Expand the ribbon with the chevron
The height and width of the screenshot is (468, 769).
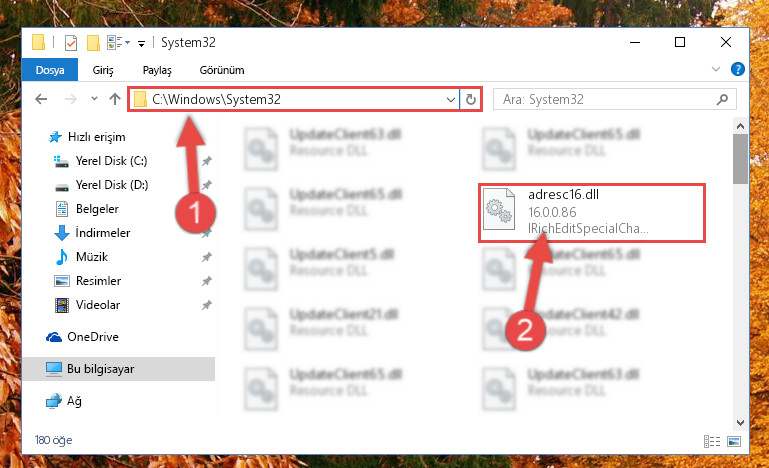[716, 69]
